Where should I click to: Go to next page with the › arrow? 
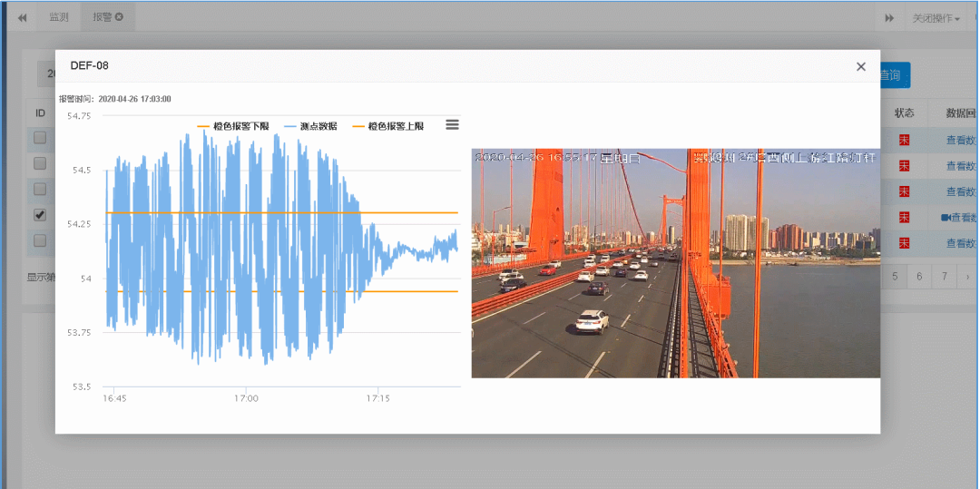coord(967,276)
